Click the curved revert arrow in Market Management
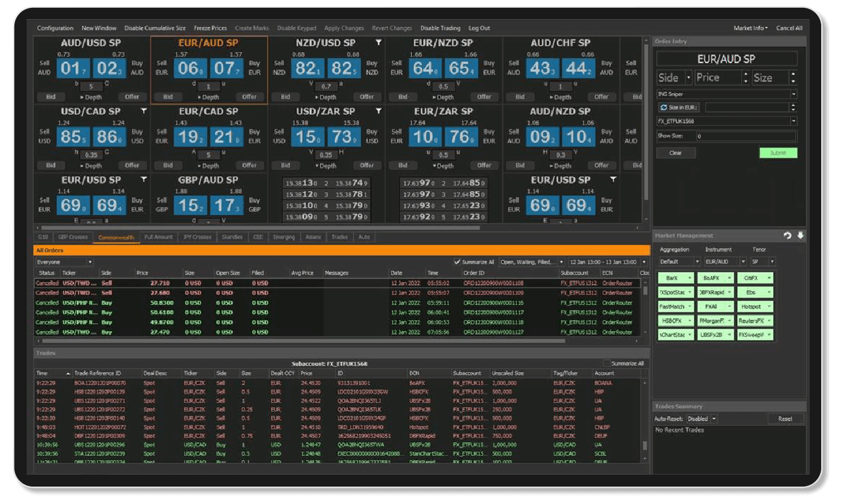841x504 pixels. [788, 235]
